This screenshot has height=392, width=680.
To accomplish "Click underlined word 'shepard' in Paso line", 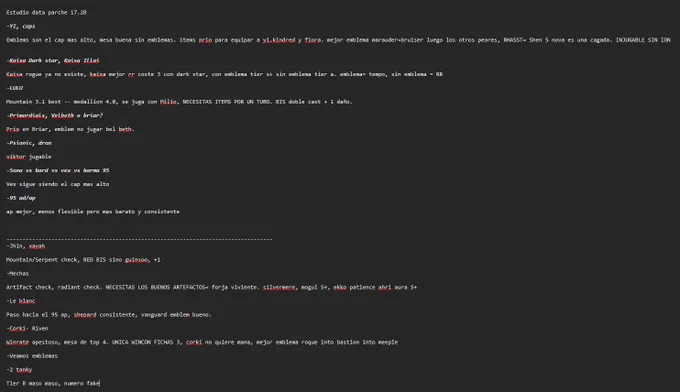I will [85, 315].
